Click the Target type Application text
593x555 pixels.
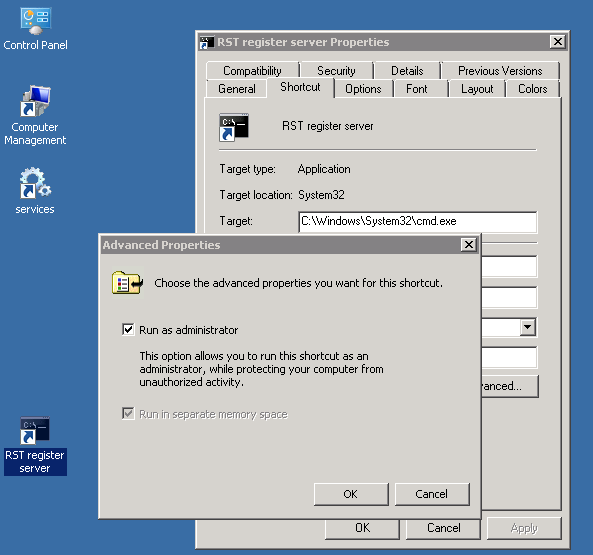point(324,169)
